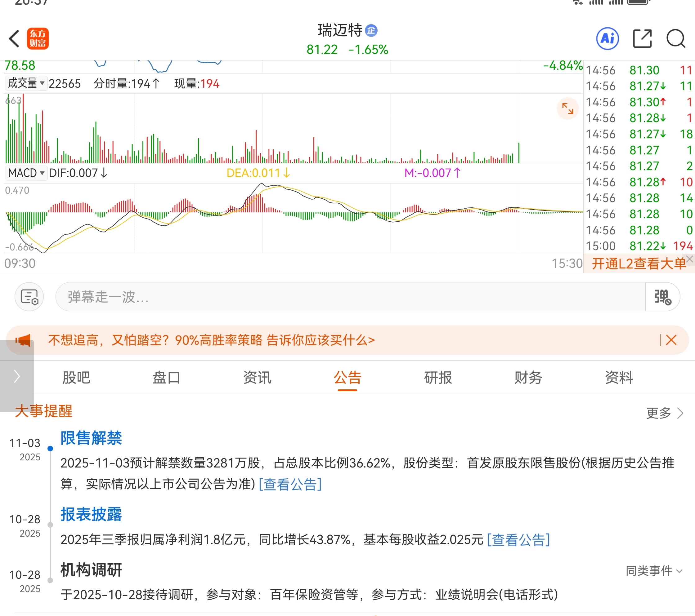The width and height of the screenshot is (695, 616).
Task: Expand the 同类事件 section
Action: tap(653, 571)
